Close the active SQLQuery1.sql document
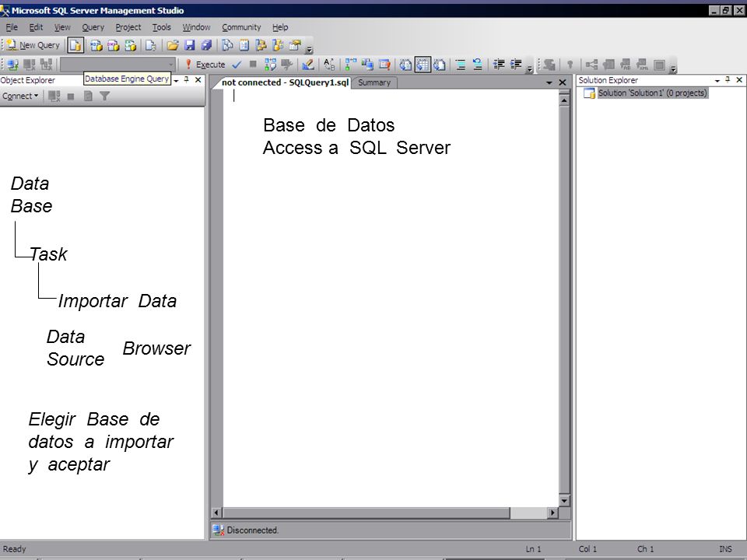The height and width of the screenshot is (560, 747). click(562, 82)
